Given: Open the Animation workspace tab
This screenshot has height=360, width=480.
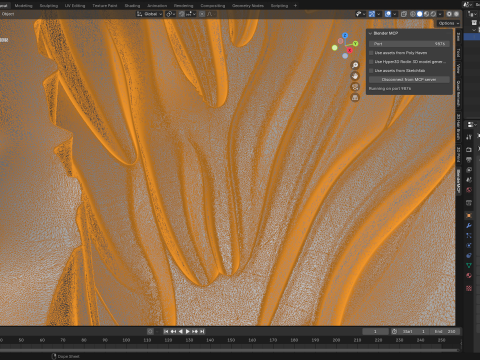Looking at the screenshot, I should [157, 5].
